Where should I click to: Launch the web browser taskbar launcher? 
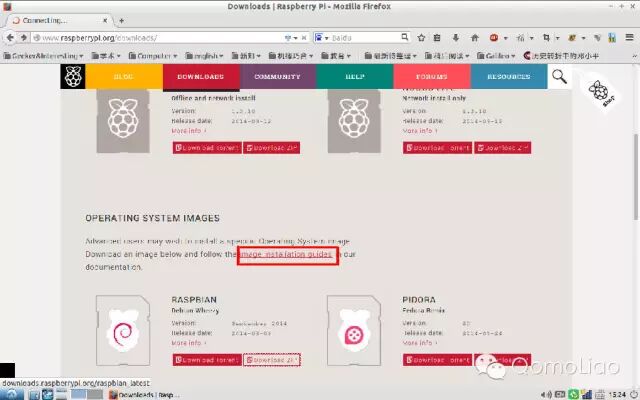click(x=48, y=395)
